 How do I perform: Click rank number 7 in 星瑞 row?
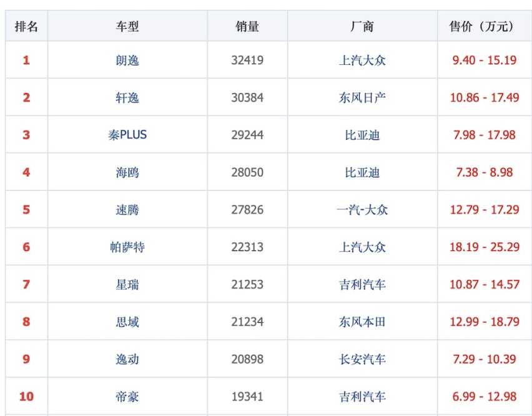26,284
